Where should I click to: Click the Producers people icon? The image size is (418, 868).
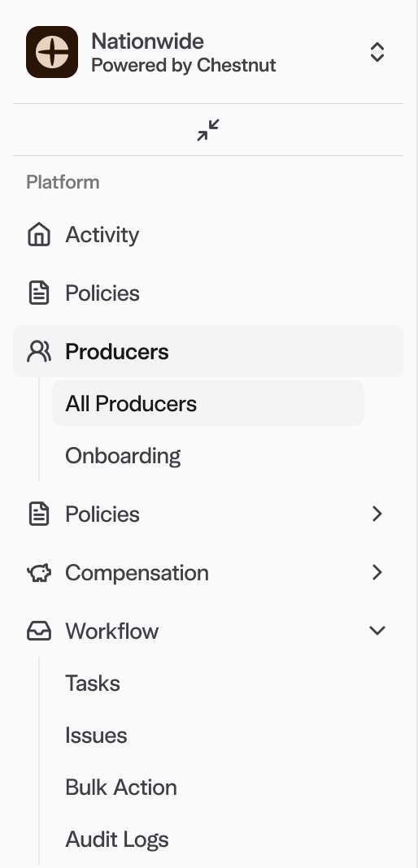tap(39, 352)
